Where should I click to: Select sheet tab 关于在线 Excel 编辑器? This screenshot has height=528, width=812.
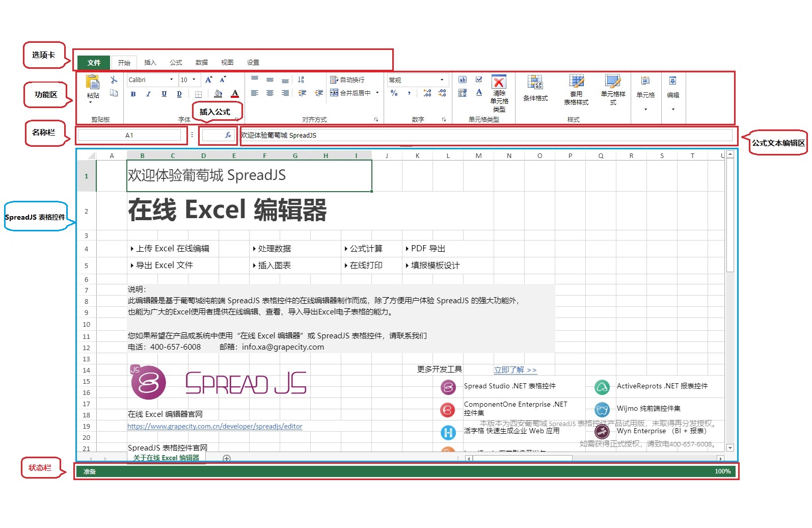pos(166,458)
